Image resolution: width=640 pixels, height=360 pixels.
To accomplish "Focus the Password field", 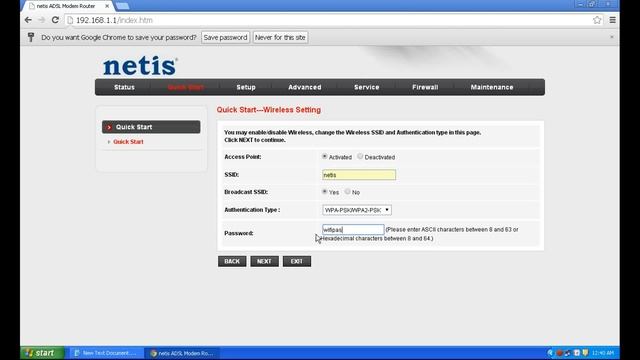I will point(353,230).
